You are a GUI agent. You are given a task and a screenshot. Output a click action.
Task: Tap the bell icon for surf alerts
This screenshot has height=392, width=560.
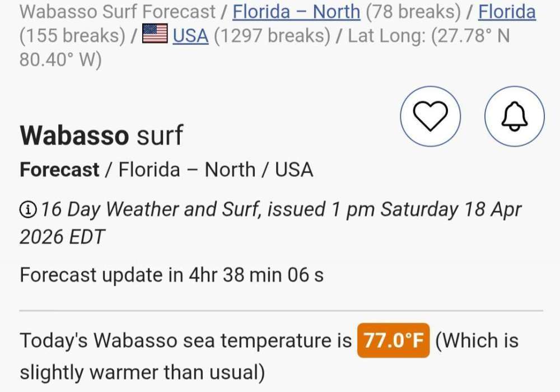pyautogui.click(x=514, y=116)
